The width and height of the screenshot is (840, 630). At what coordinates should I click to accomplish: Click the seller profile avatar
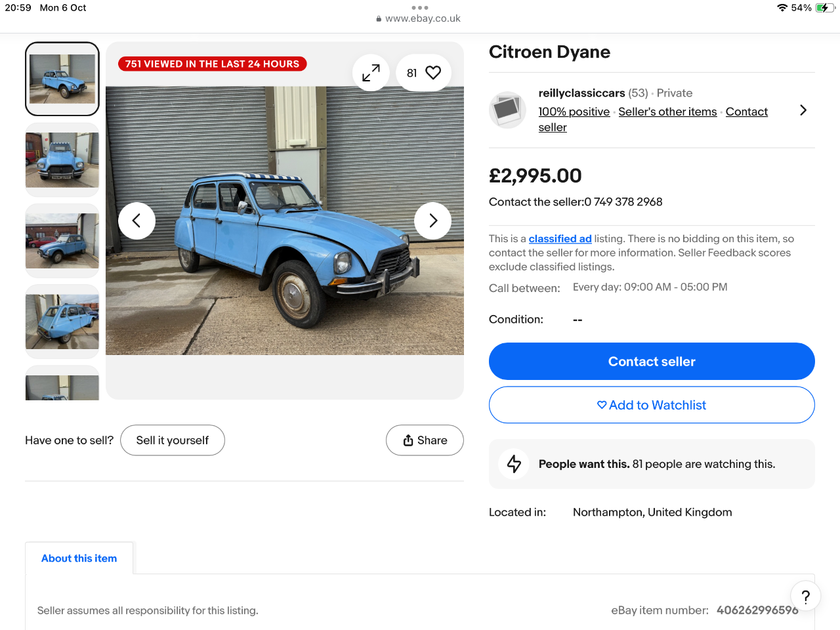coord(507,110)
